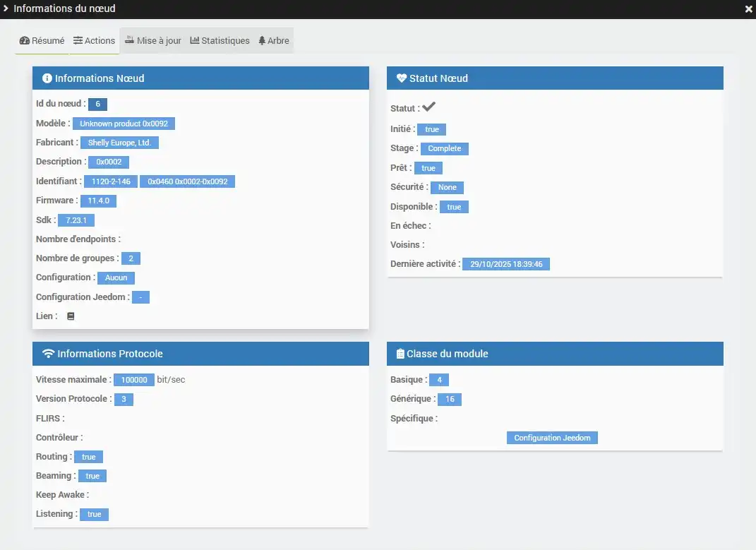The height and width of the screenshot is (550, 756).
Task: Click the Dernière activité timestamp badge
Action: pyautogui.click(x=506, y=264)
